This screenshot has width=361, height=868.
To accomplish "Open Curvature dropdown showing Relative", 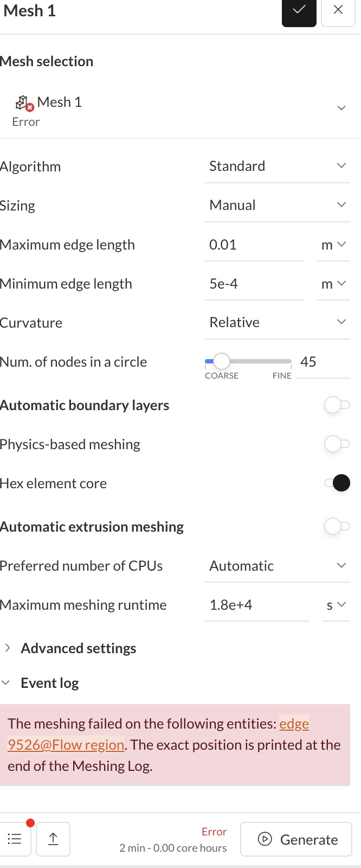I will click(278, 322).
